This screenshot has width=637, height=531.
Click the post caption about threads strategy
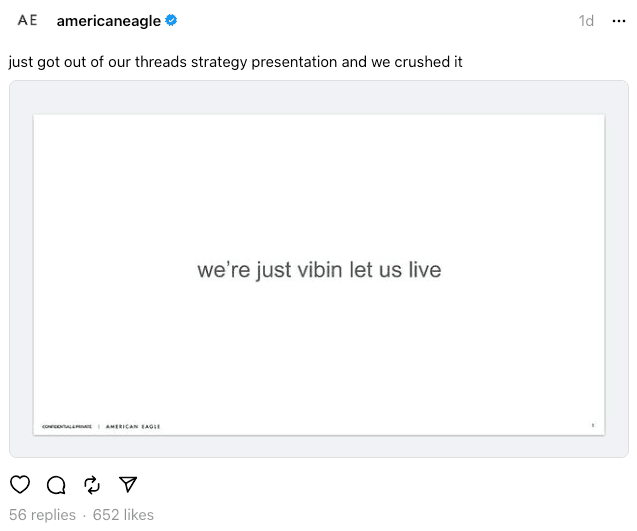point(235,62)
